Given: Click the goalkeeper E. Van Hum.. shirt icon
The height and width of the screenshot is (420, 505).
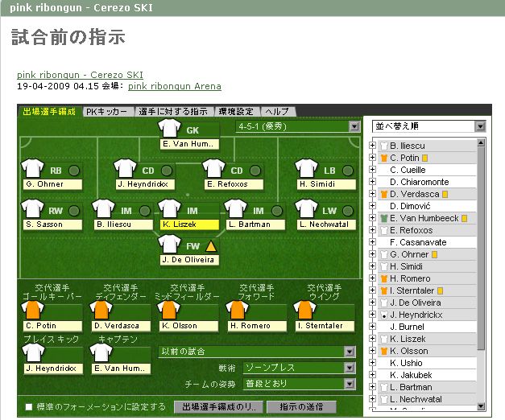Looking at the screenshot, I should [x=170, y=129].
